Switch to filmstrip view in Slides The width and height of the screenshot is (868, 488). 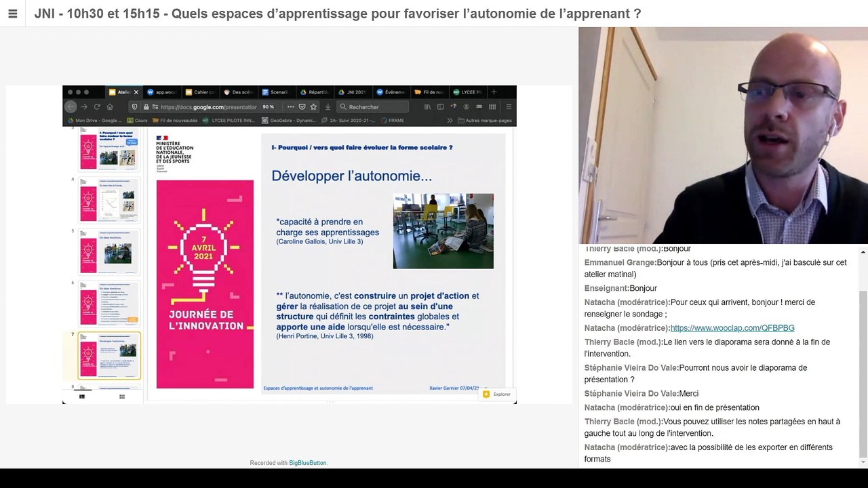click(82, 396)
